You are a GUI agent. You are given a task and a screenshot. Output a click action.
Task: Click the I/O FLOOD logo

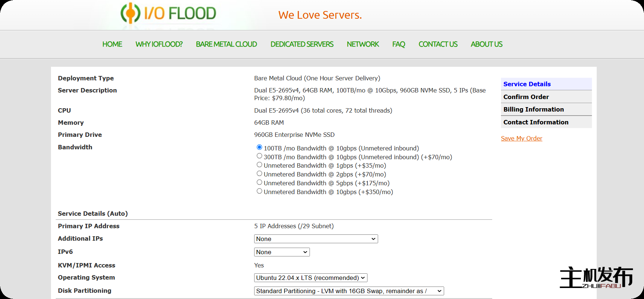(x=168, y=14)
